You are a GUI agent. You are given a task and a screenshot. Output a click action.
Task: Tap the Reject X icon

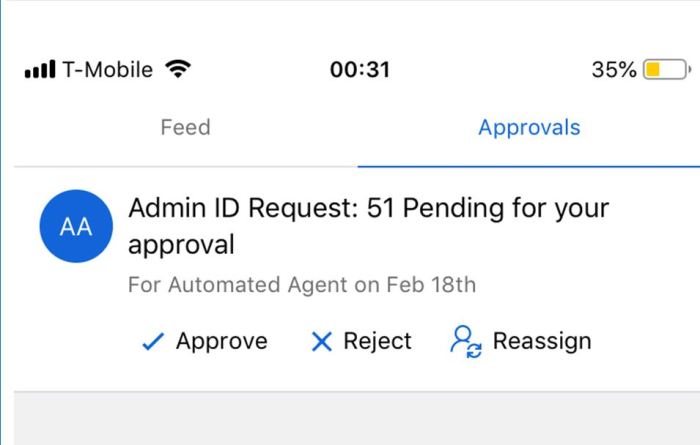321,342
